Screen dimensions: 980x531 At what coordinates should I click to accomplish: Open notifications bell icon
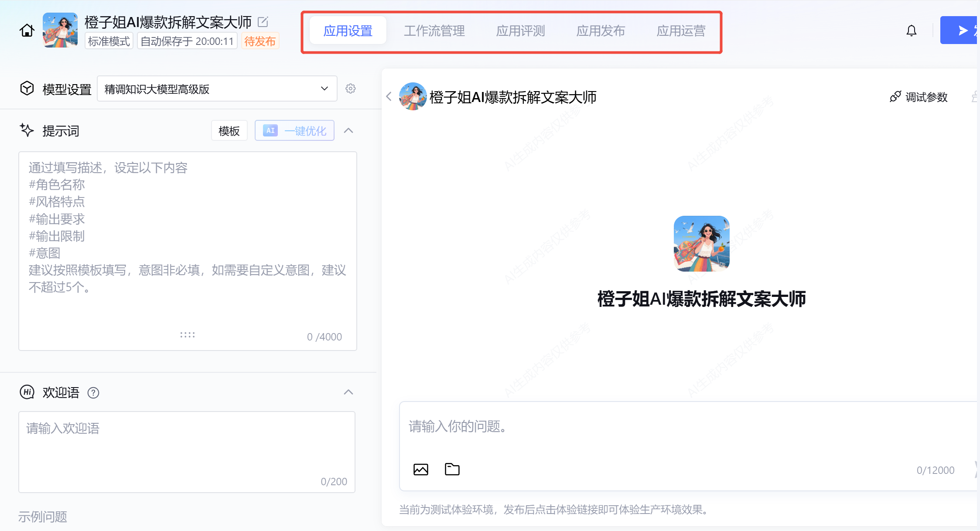(x=911, y=31)
